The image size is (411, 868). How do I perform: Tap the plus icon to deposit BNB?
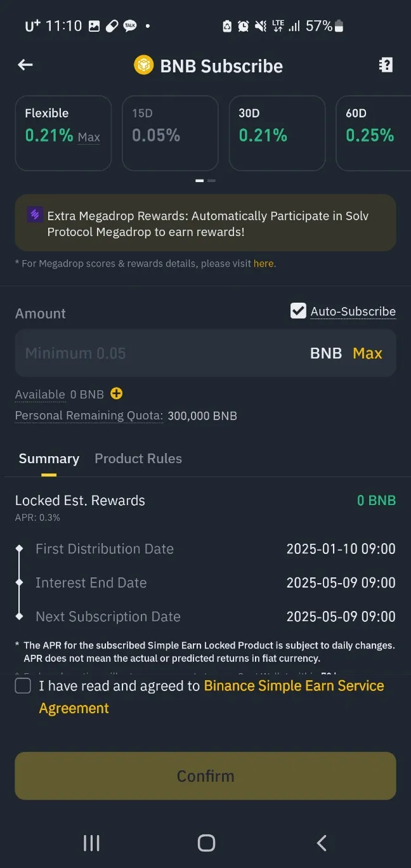[x=116, y=393]
